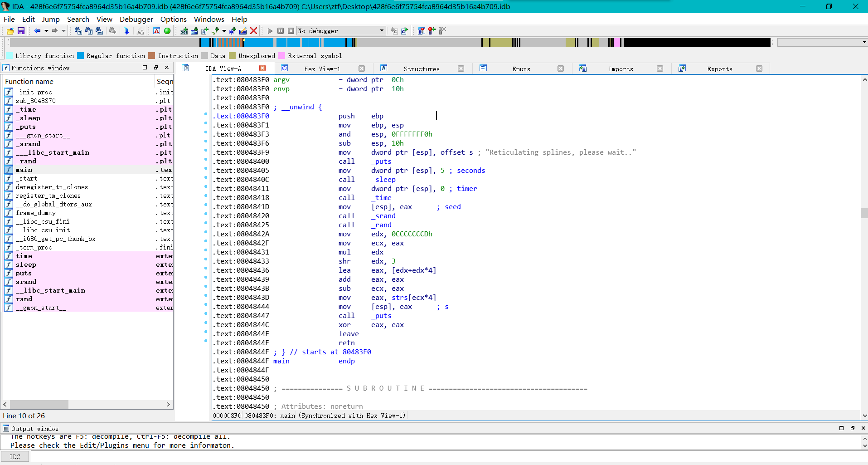Image resolution: width=868 pixels, height=465 pixels.
Task: Switch to the Hex View-1 tab
Action: point(322,69)
